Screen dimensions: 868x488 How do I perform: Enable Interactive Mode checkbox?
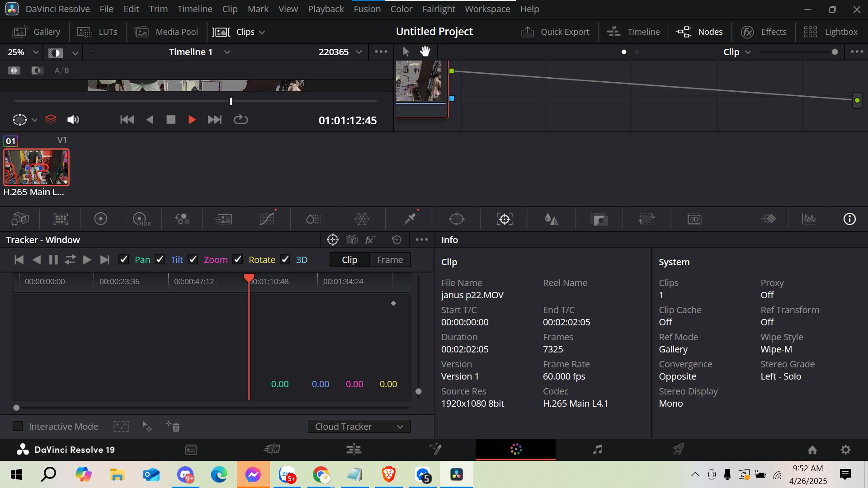pos(18,426)
